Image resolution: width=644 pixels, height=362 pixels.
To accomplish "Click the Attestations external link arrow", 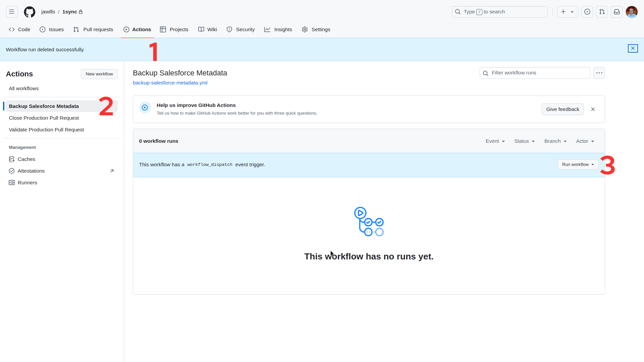I will (x=112, y=171).
